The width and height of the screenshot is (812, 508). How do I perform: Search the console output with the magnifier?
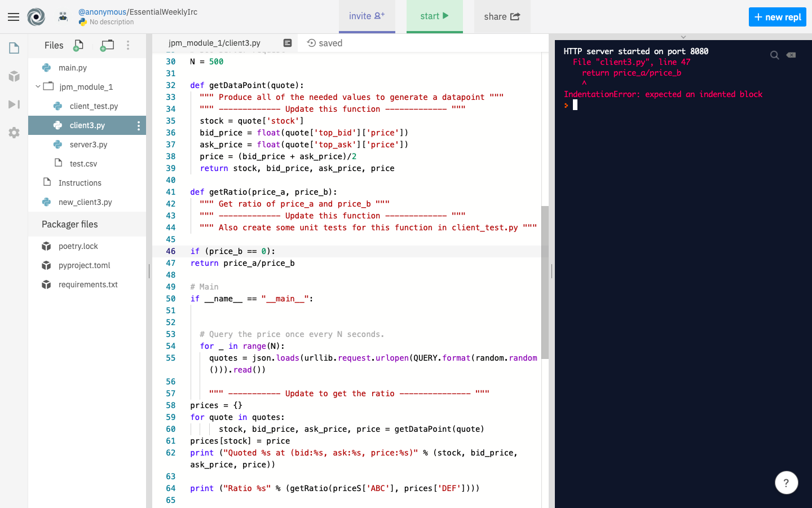(x=774, y=55)
